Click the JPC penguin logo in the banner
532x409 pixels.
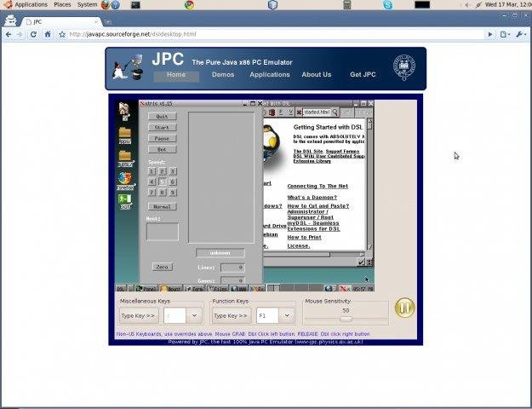click(x=128, y=68)
